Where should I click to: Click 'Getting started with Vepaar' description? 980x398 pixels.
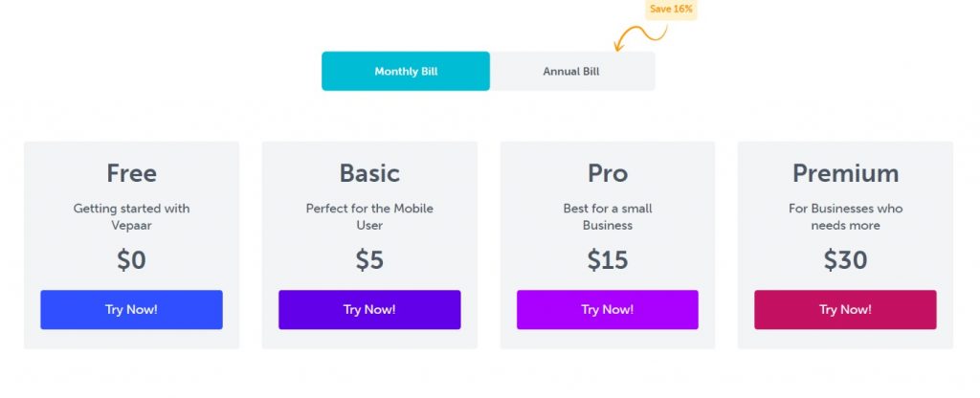coord(131,217)
